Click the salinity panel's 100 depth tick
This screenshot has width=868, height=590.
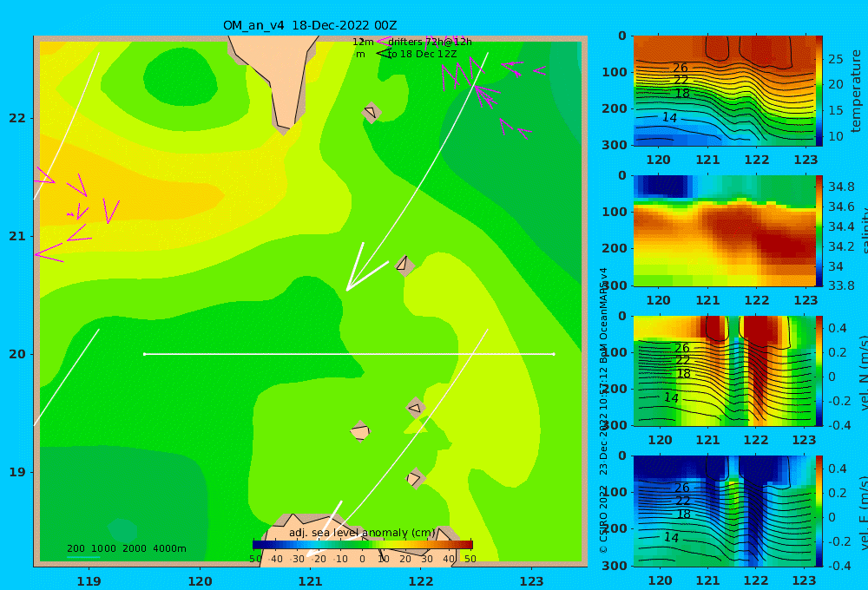[x=615, y=212]
